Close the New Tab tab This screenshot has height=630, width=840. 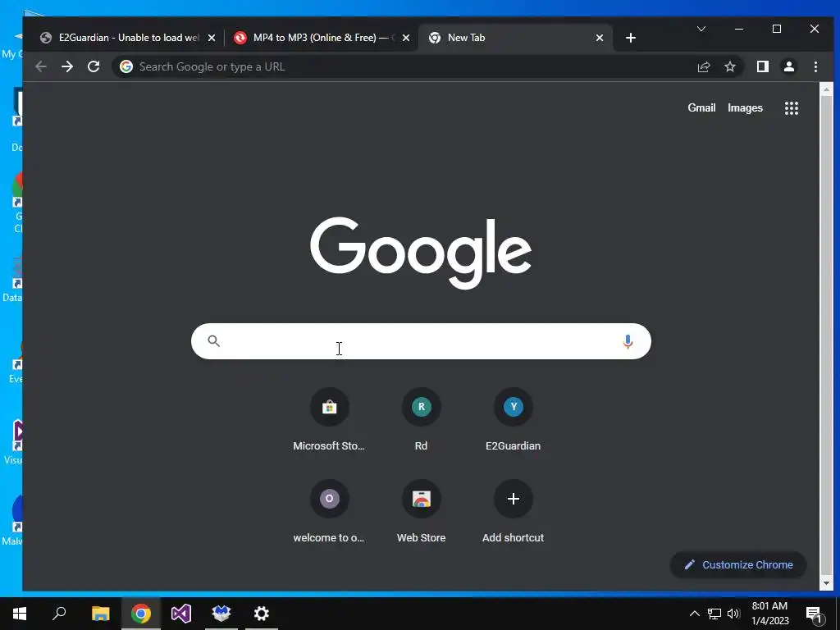click(x=600, y=38)
